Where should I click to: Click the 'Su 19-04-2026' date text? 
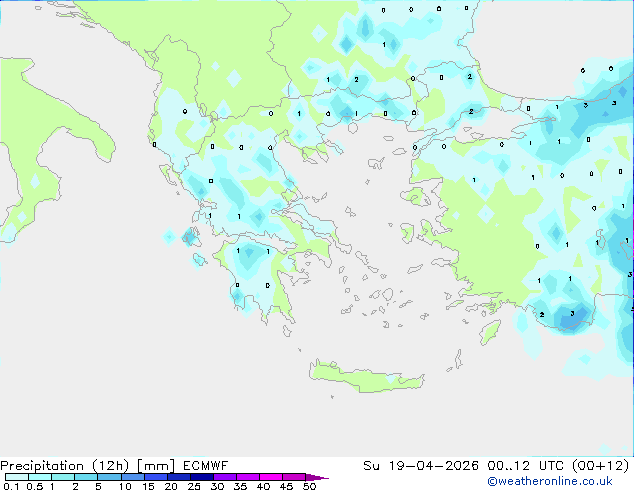[x=421, y=466]
